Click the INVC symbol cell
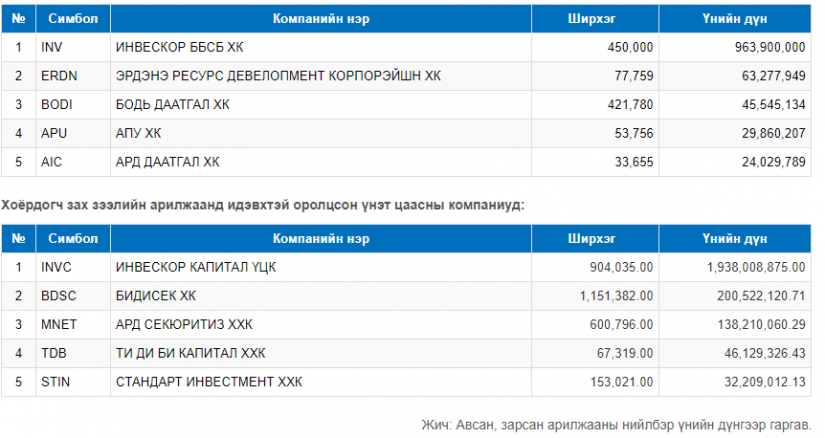 tap(73, 267)
